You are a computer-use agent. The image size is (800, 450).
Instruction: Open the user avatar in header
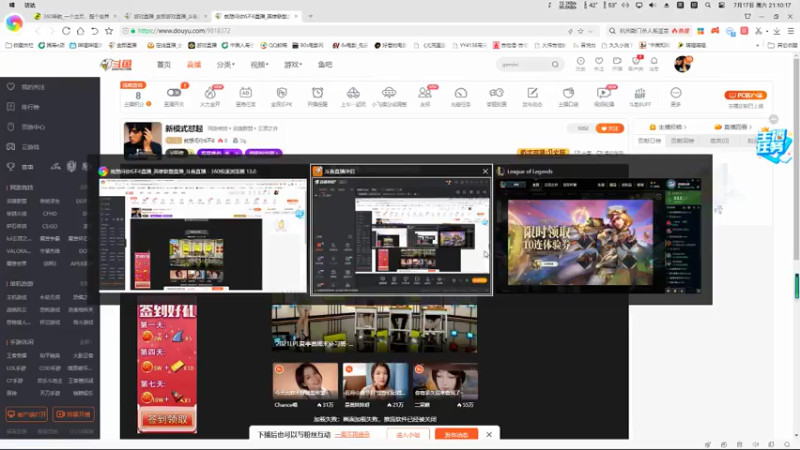click(682, 64)
